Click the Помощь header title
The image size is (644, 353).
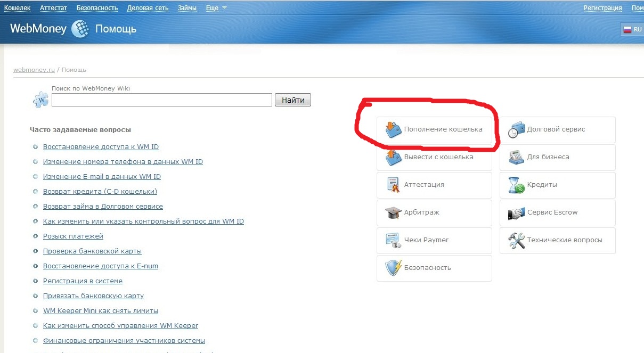116,29
